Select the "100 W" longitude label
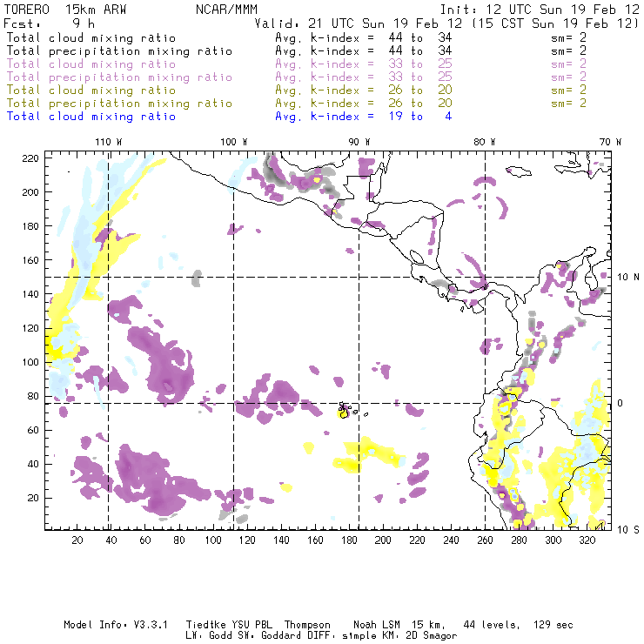The height and width of the screenshot is (644, 644). tap(234, 142)
